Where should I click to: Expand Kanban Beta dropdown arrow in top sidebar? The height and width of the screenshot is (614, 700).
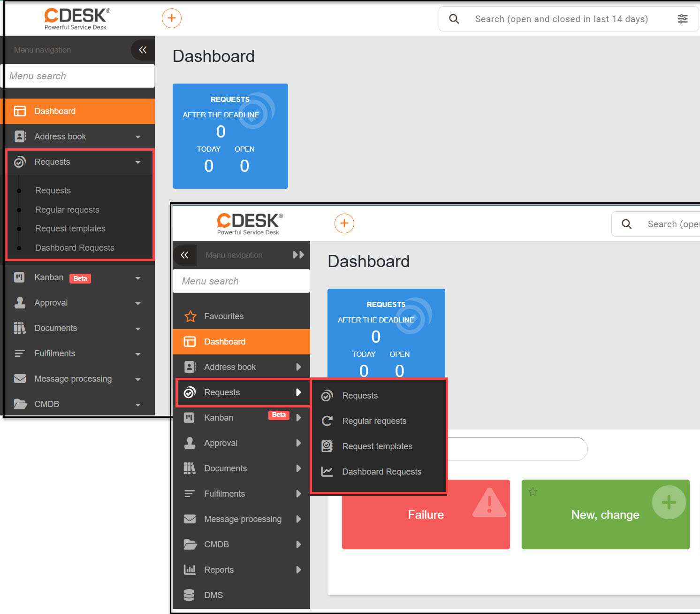tap(138, 278)
